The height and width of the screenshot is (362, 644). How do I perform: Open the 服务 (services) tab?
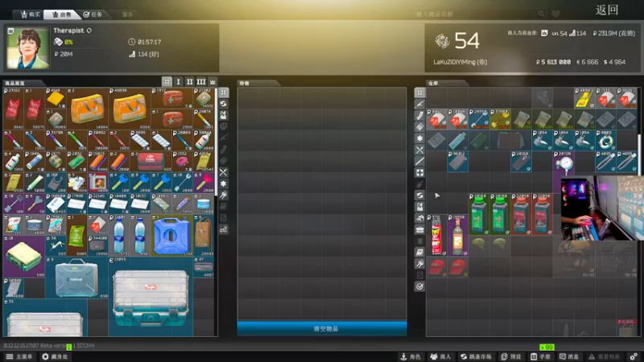pyautogui.click(x=127, y=14)
